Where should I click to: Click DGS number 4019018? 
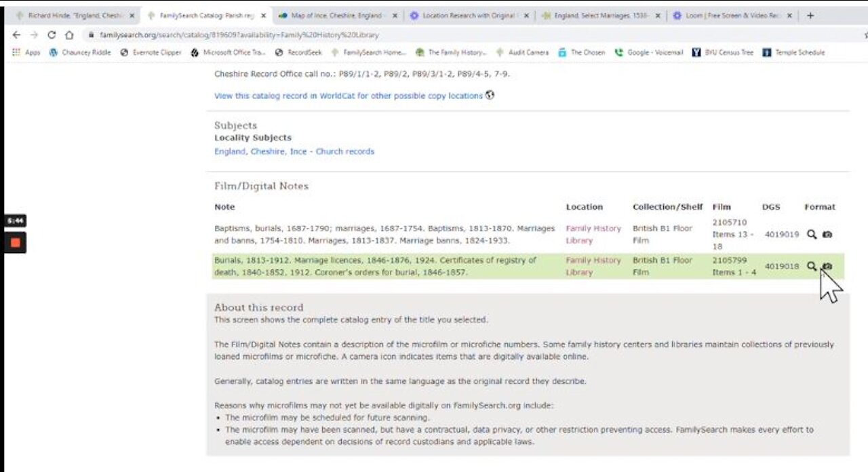coord(782,267)
